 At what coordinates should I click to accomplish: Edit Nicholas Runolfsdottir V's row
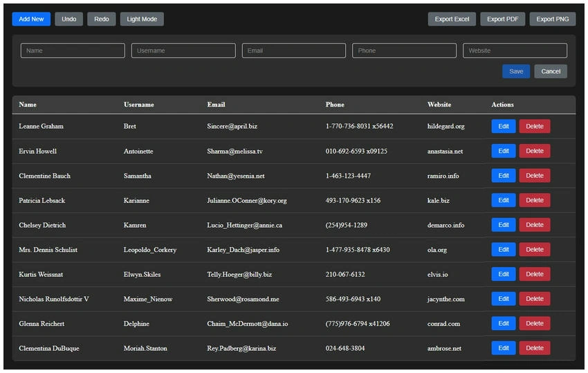[x=503, y=299]
